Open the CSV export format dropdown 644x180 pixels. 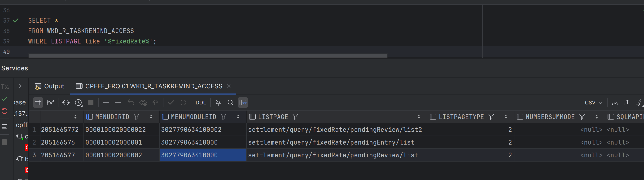tap(593, 103)
